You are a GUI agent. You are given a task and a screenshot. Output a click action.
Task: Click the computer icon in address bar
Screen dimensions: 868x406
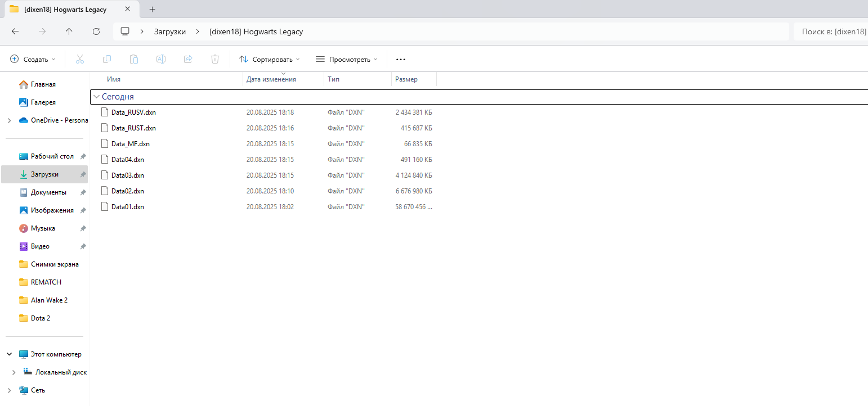pos(126,31)
